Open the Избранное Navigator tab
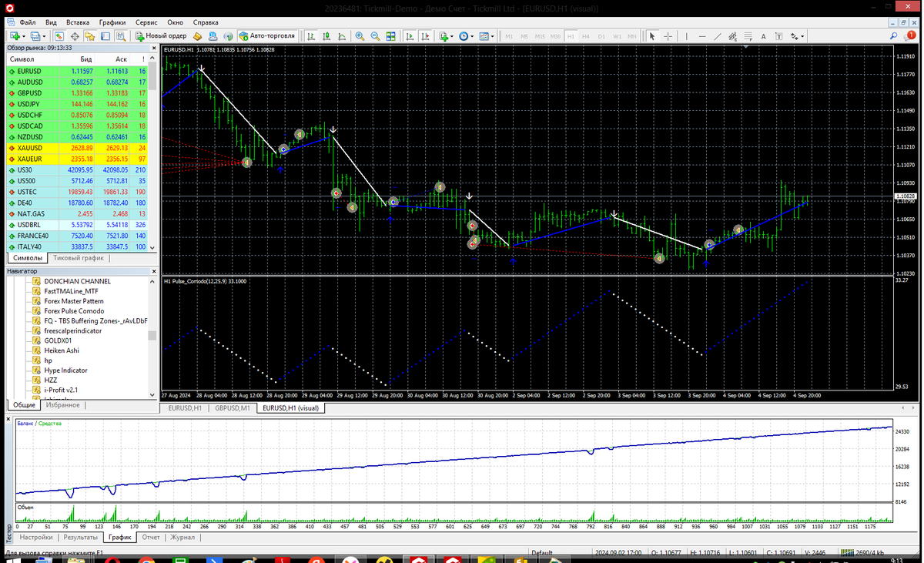The height and width of the screenshot is (563, 924). click(62, 405)
